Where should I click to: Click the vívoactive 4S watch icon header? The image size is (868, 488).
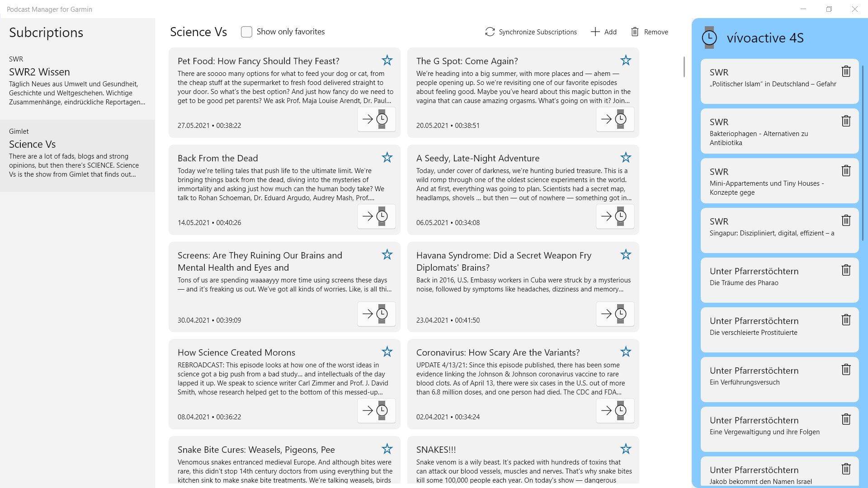pos(709,38)
